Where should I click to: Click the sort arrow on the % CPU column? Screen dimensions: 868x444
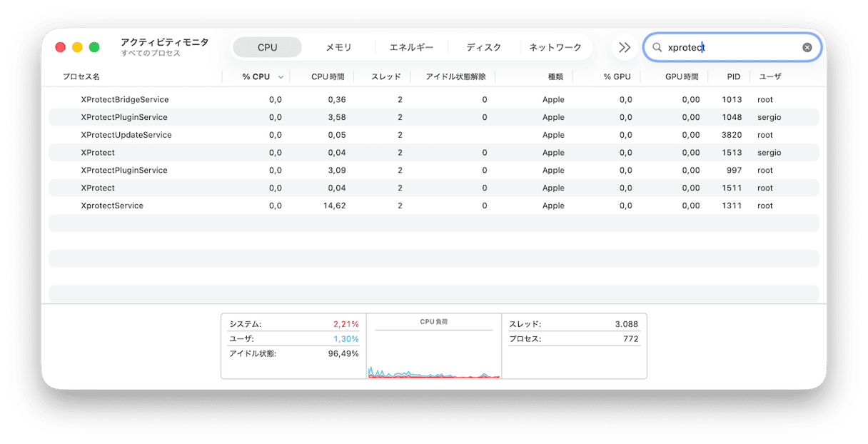click(280, 76)
